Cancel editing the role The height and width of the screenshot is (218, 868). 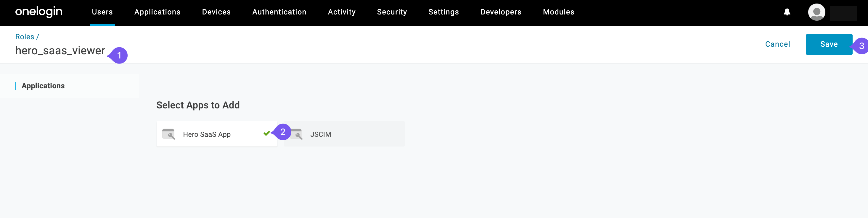[x=777, y=44]
